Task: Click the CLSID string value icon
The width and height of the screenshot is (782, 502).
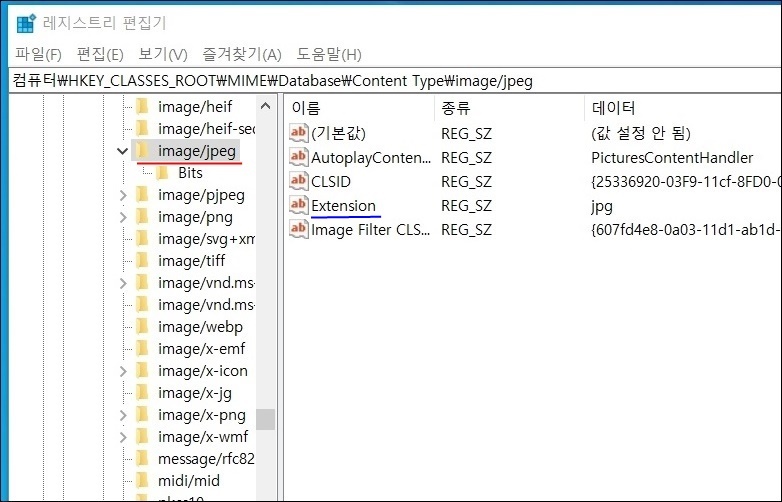Action: (298, 181)
